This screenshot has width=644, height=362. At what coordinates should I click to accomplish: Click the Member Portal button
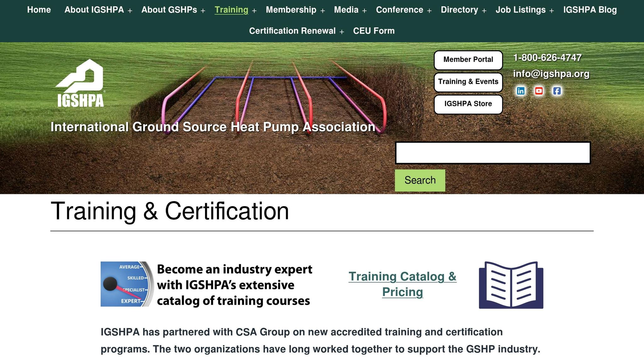(x=468, y=60)
